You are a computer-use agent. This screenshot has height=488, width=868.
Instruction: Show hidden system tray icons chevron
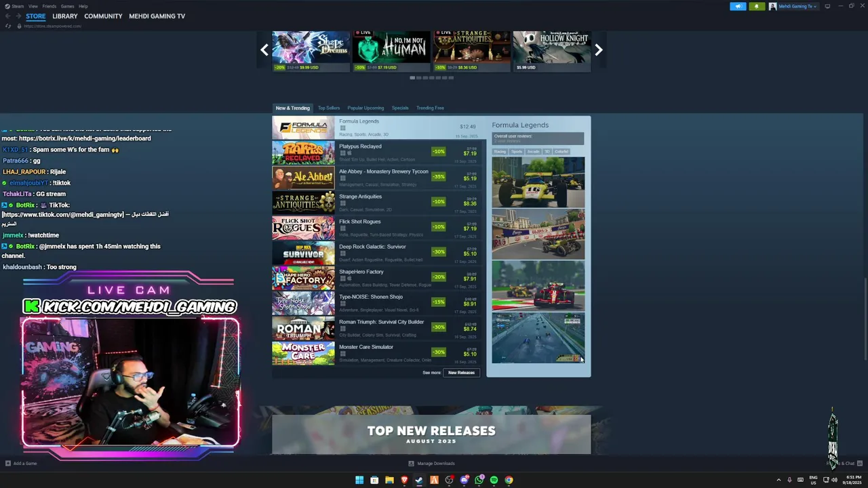778,480
